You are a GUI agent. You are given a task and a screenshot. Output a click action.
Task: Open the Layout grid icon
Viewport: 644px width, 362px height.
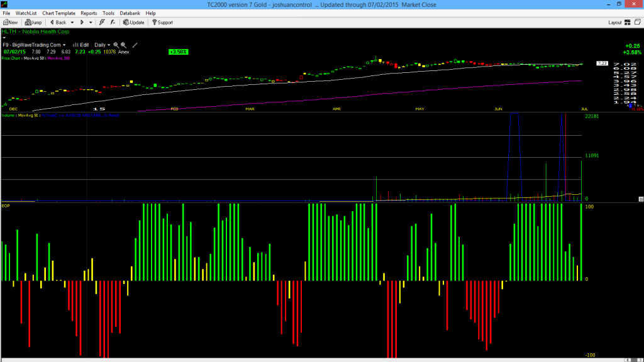(x=628, y=23)
